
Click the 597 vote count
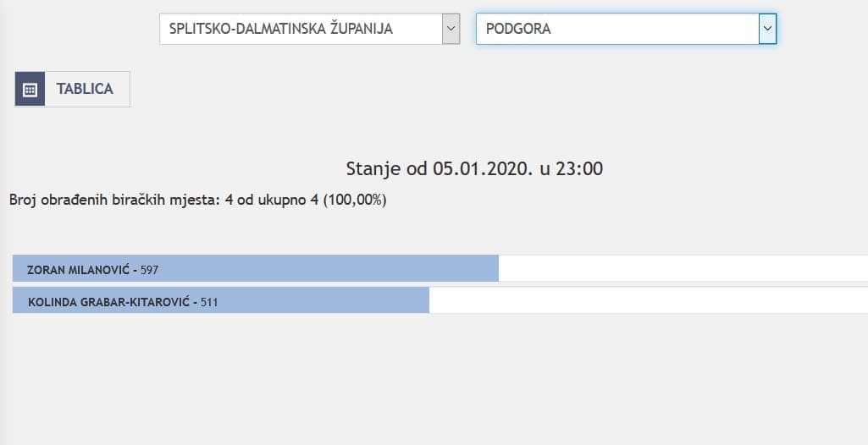[x=150, y=270]
